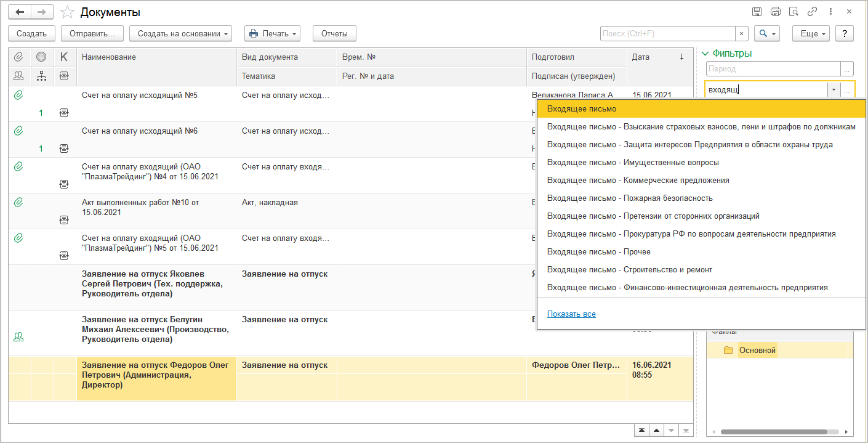Click the save icon in title bar
Viewport: 868px width, 443px height.
point(757,12)
